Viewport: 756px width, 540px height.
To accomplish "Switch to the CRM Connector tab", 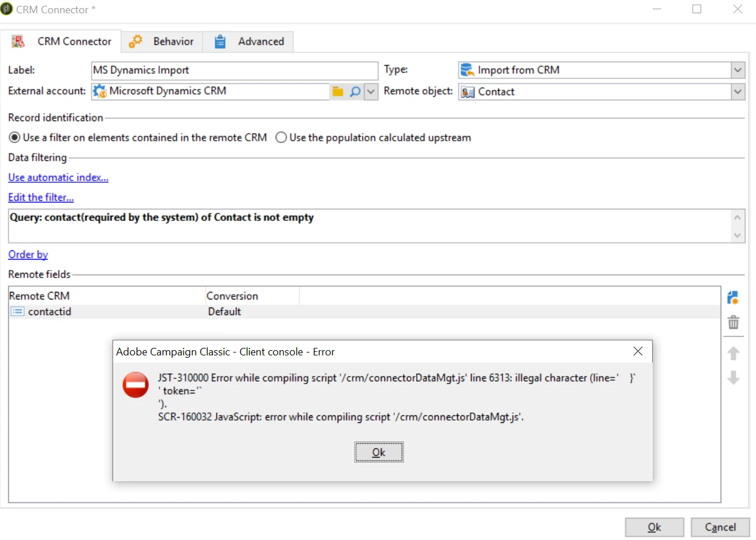I will [x=61, y=42].
